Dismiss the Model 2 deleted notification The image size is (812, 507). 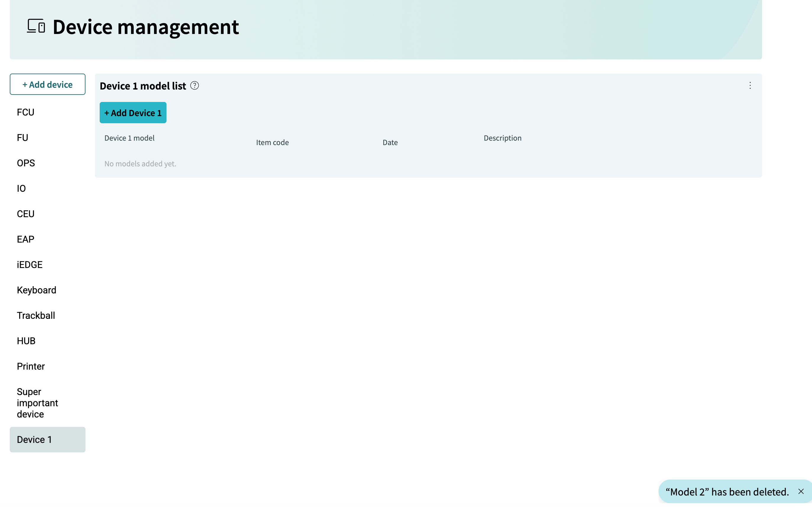(x=801, y=491)
